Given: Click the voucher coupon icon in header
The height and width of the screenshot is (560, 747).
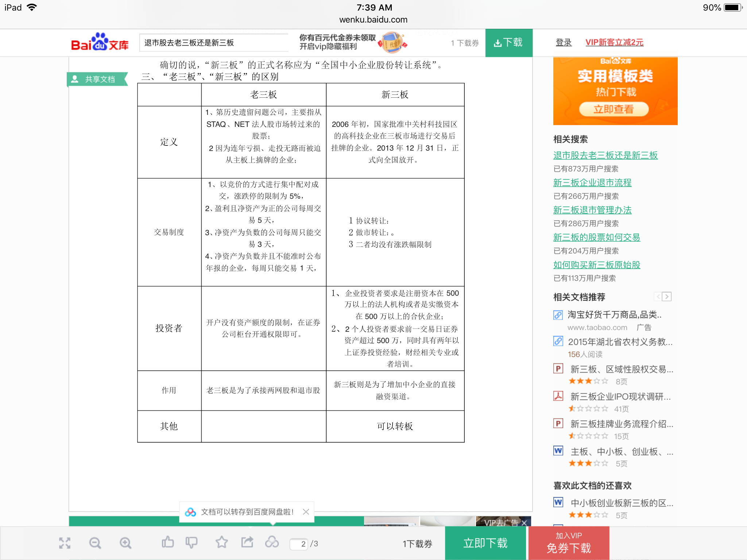Looking at the screenshot, I should pyautogui.click(x=392, y=43).
